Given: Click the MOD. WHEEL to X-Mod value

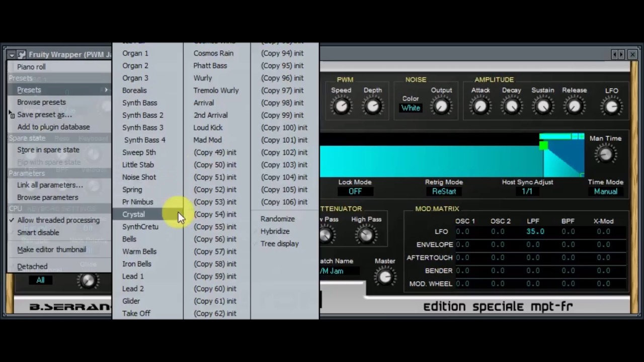Looking at the screenshot, I should coord(603,284).
